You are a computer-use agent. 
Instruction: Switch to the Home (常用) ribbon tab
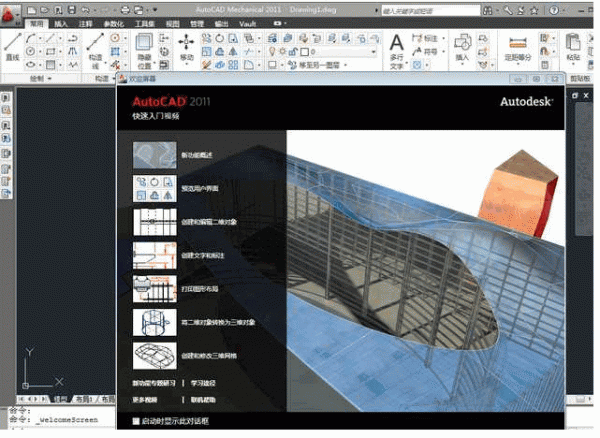(x=36, y=24)
